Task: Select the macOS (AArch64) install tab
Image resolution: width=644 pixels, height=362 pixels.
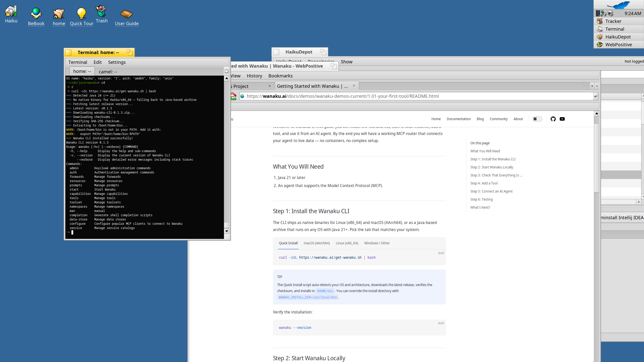Action: pos(316,243)
